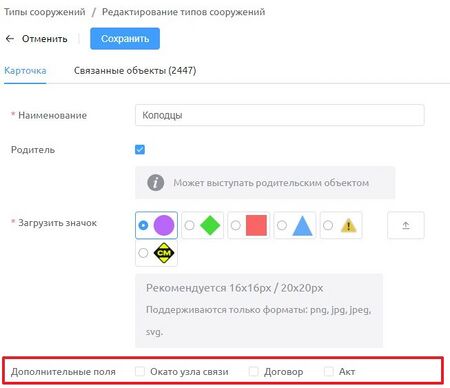This screenshot has height=388, width=450.
Task: Choose the black and yellow CM icon
Action: (164, 253)
